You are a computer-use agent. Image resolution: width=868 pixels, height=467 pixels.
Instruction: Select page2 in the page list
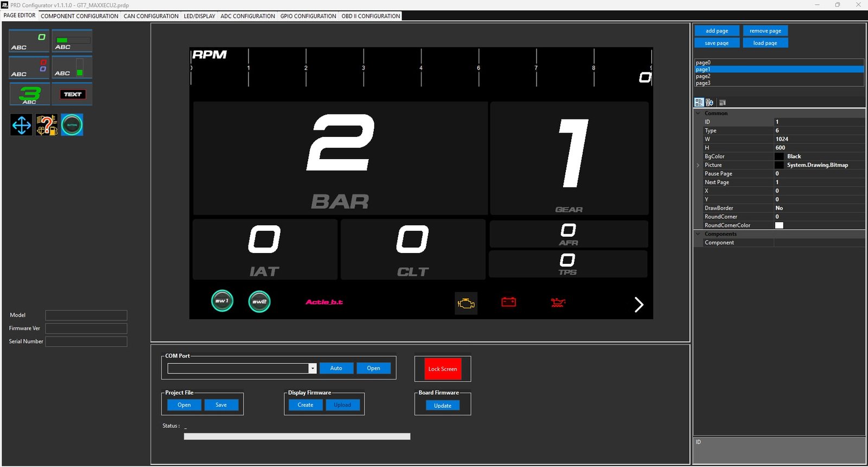click(779, 76)
